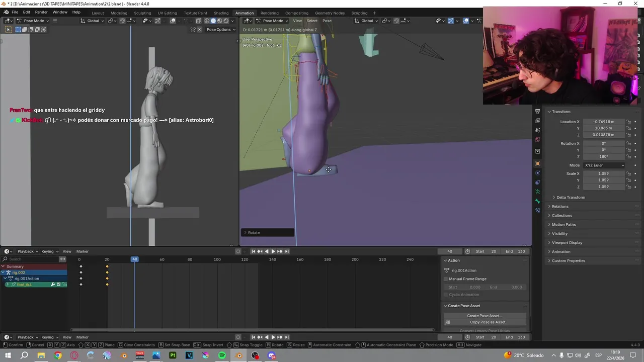Jump to start frame in upper timeline
This screenshot has height=362, width=644.
click(253, 251)
